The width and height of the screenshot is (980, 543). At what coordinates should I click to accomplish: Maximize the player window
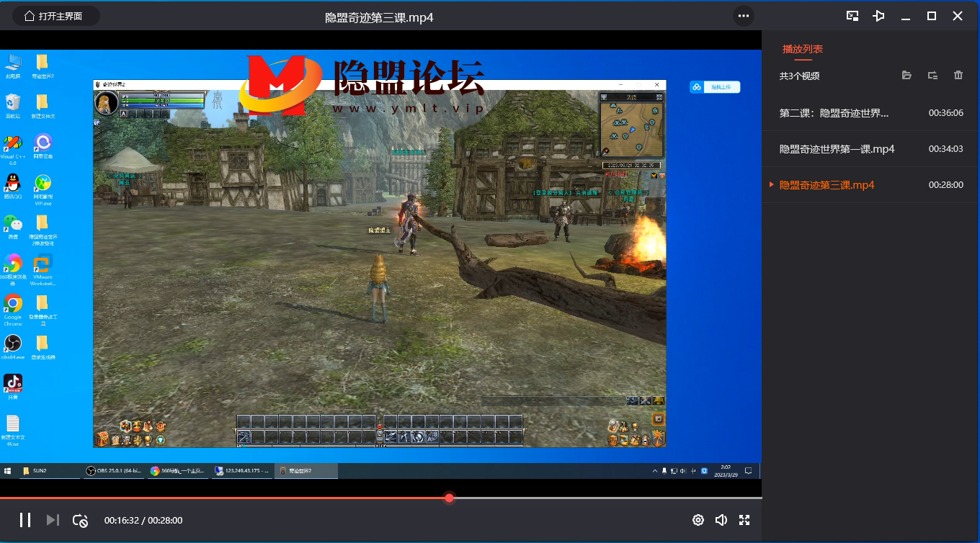[932, 16]
